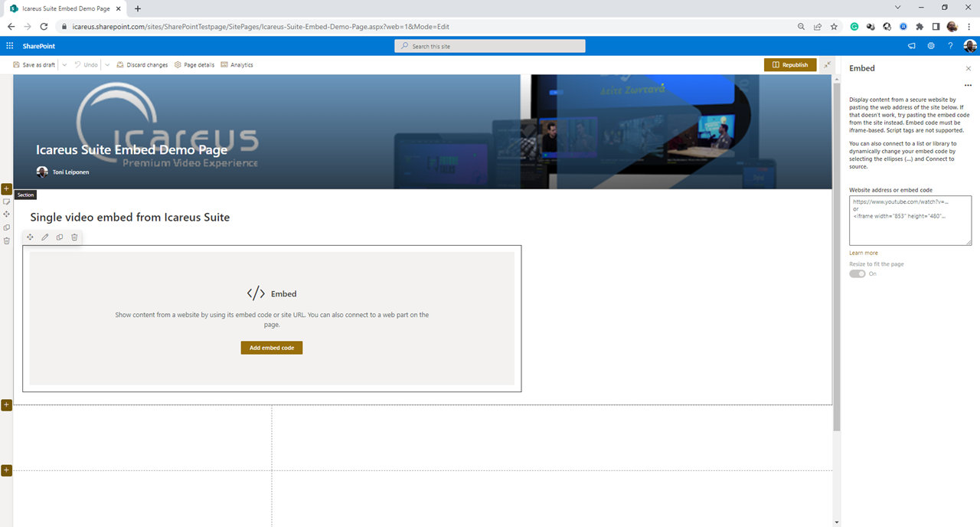Click the edit section icon in left rail

(7, 202)
